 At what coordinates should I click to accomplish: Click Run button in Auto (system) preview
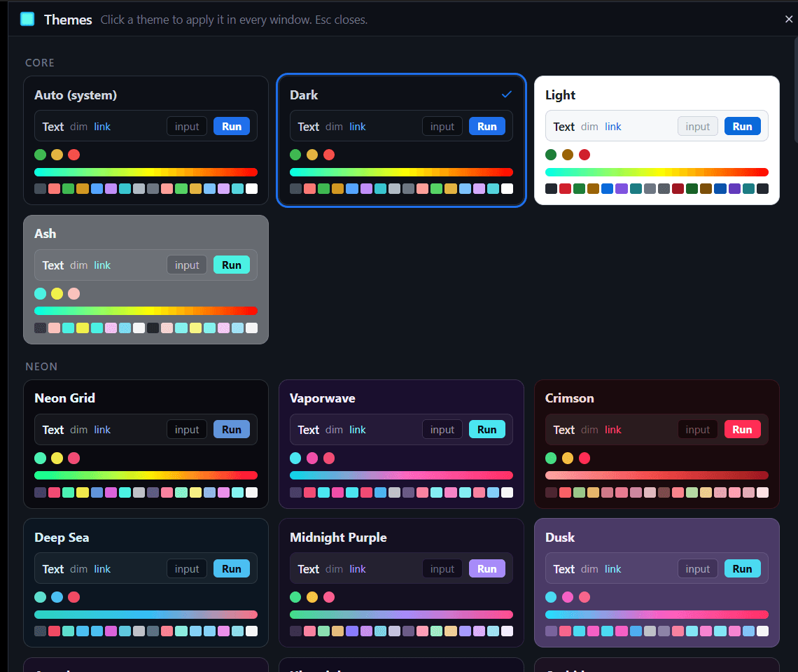(232, 126)
